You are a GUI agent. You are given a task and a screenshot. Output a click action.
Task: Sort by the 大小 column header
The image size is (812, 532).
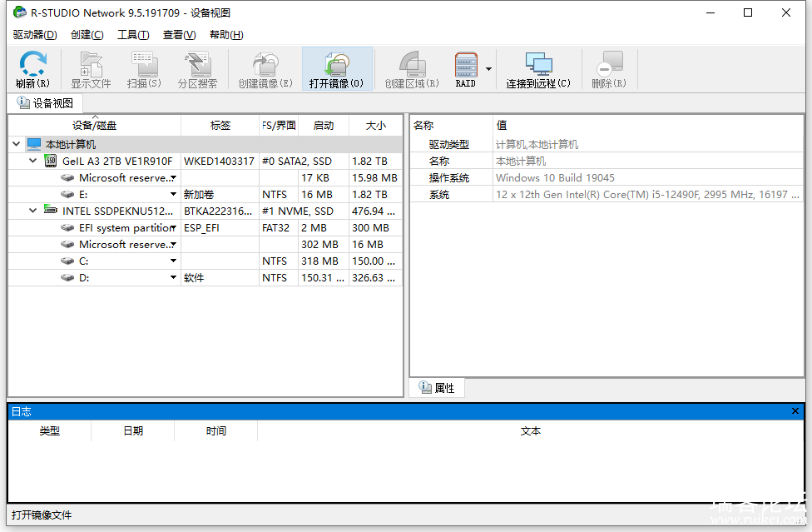pos(375,125)
